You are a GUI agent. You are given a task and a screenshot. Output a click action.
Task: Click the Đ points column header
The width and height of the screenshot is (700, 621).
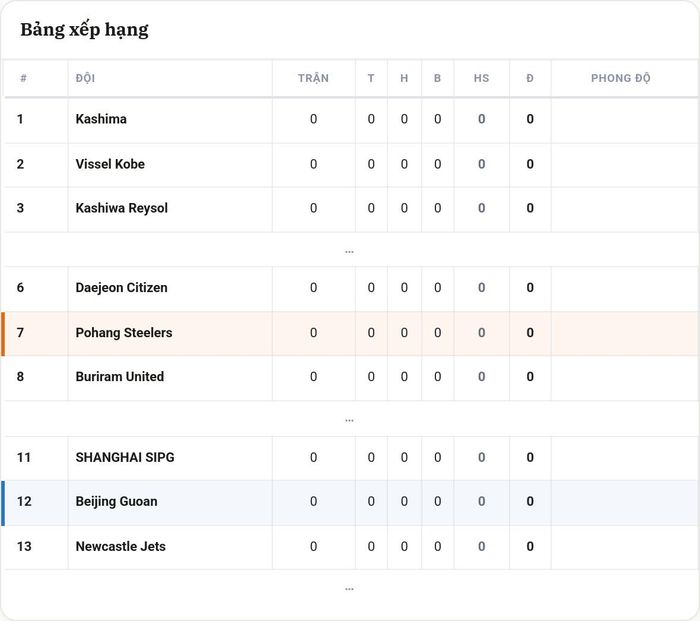click(530, 78)
